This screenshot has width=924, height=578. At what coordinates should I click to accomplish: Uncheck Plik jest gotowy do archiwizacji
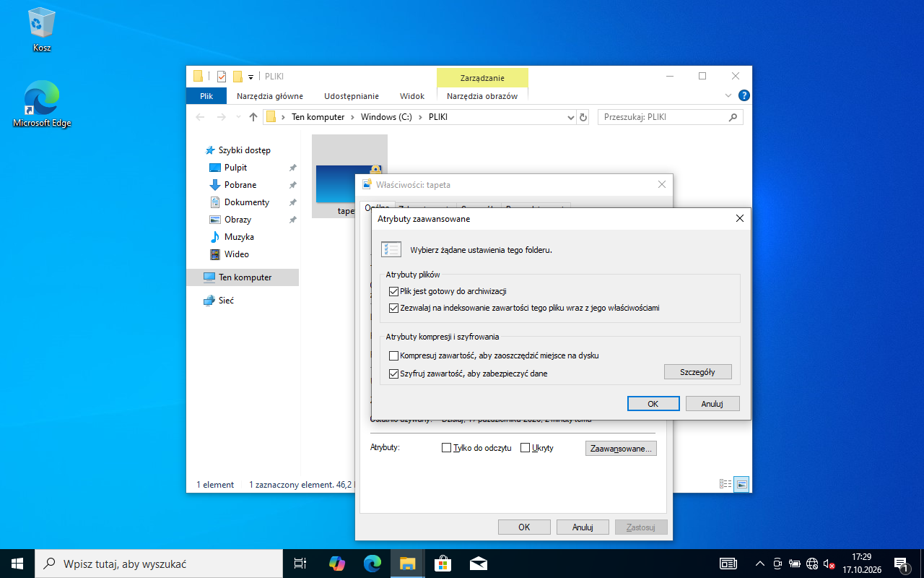point(393,292)
